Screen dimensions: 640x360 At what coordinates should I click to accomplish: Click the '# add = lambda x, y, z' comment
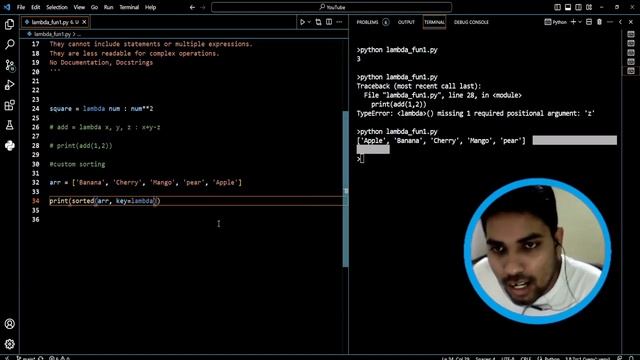pyautogui.click(x=105, y=127)
